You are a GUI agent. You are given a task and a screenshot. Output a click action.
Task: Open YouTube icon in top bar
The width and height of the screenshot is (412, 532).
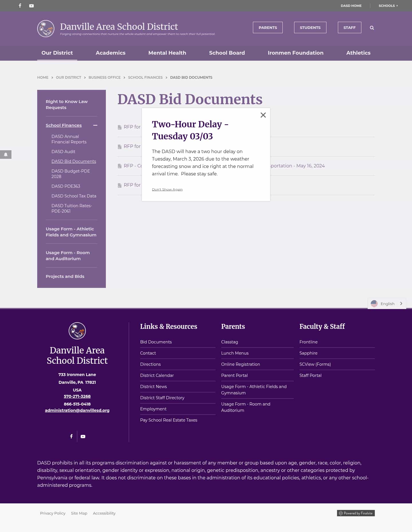(x=31, y=6)
